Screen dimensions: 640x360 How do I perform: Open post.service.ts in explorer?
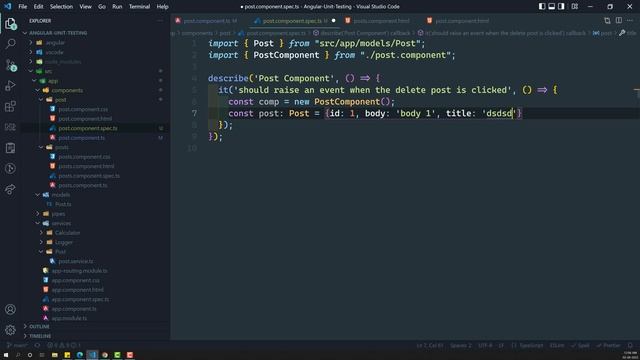point(76,261)
